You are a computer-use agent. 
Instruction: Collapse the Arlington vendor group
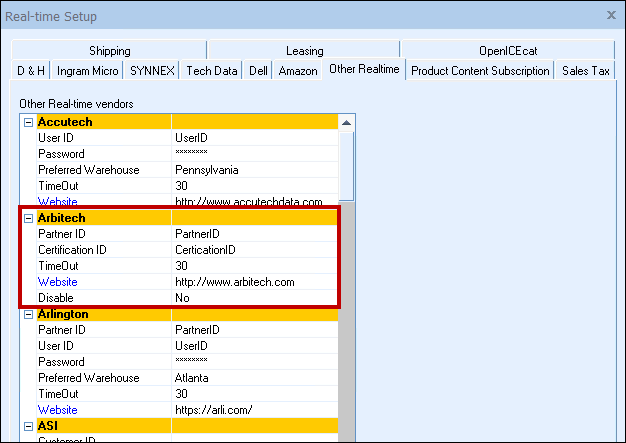click(28, 314)
